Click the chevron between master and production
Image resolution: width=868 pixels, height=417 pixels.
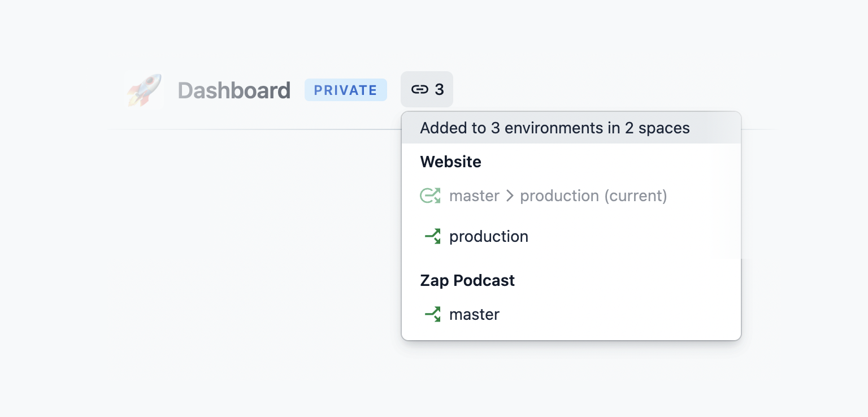coord(510,196)
